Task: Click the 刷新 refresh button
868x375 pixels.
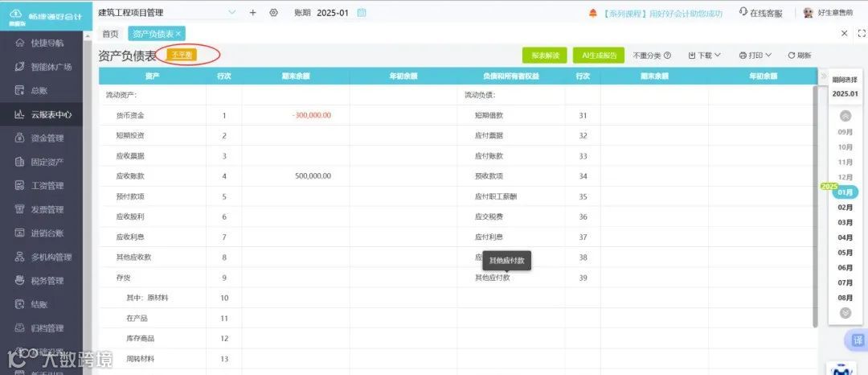Action: coord(800,56)
